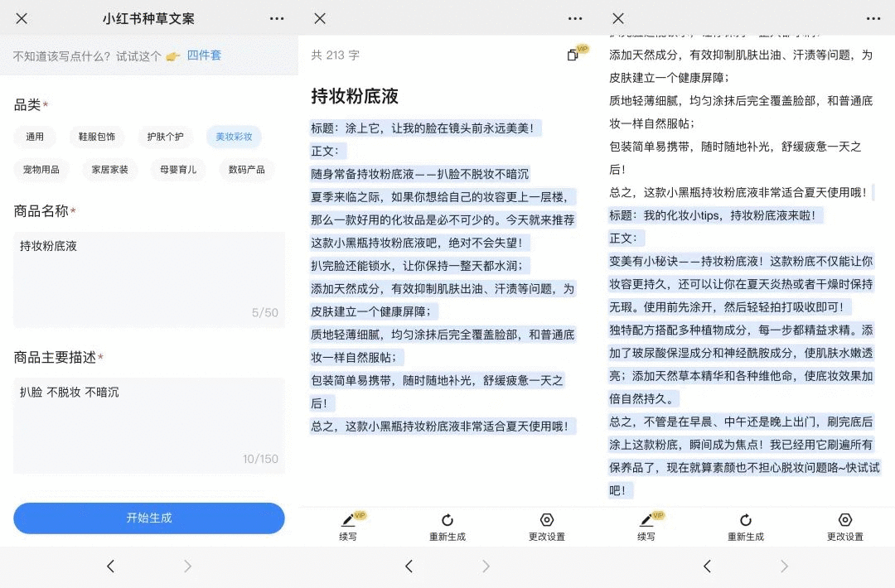This screenshot has width=895, height=588.
Task: Select the 家居家装 category chip
Action: click(x=109, y=170)
